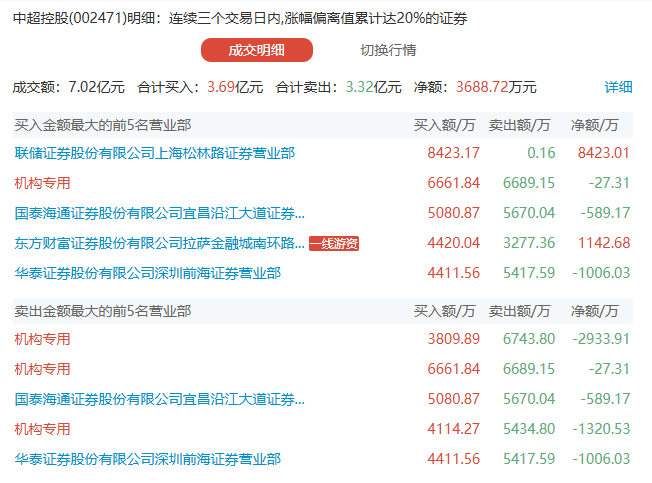
Task: Click the 一线游资 badge
Action: pyautogui.click(x=334, y=244)
